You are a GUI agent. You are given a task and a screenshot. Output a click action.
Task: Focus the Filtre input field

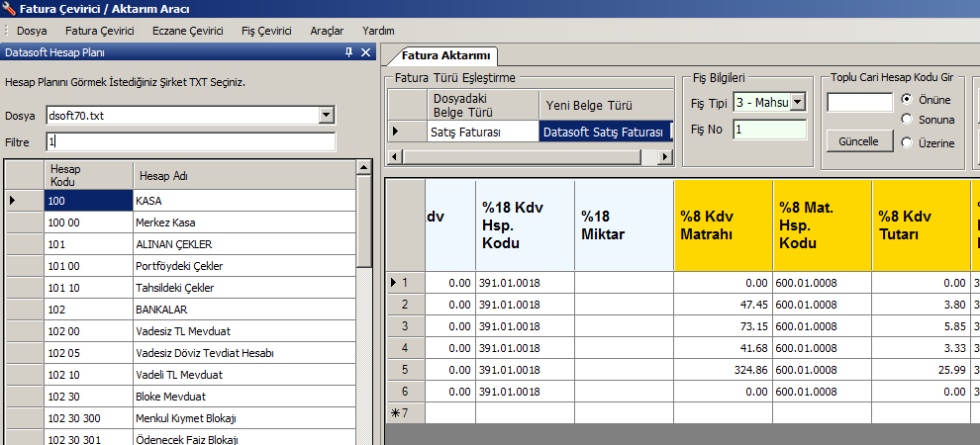tap(191, 141)
